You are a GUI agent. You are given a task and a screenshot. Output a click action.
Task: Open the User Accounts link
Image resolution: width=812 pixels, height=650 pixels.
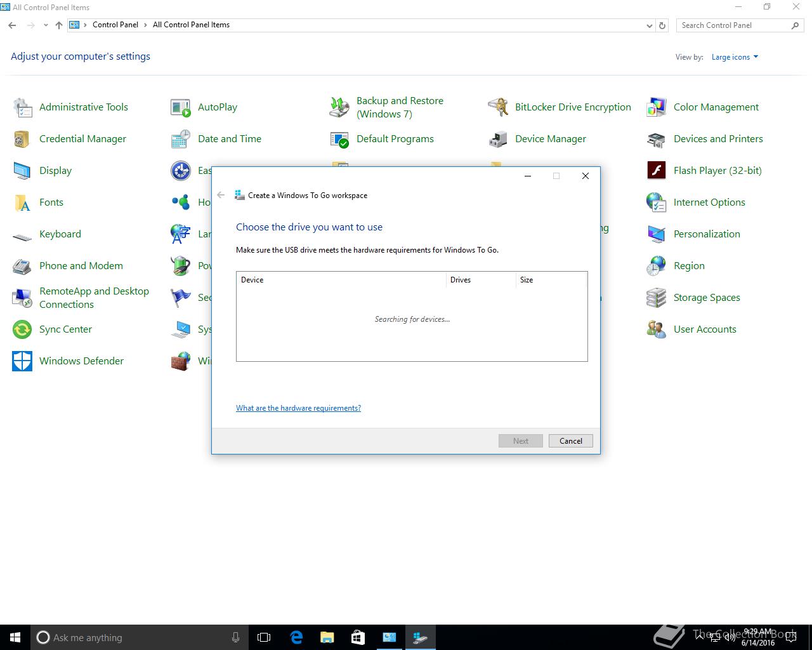pos(704,329)
